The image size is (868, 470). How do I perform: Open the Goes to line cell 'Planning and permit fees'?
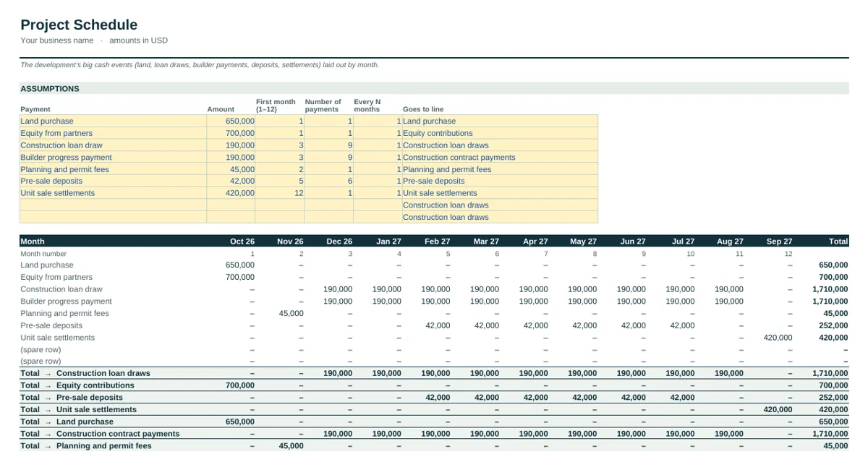click(x=500, y=169)
